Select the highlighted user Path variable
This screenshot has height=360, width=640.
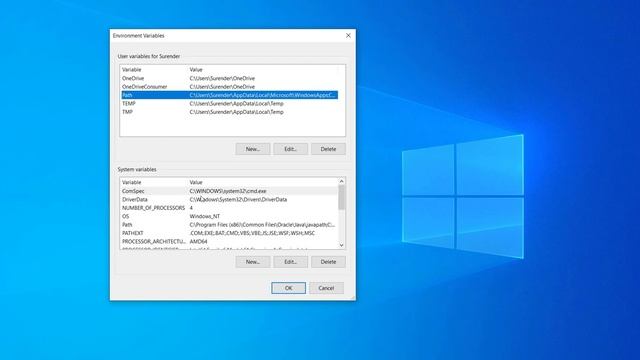(229, 95)
